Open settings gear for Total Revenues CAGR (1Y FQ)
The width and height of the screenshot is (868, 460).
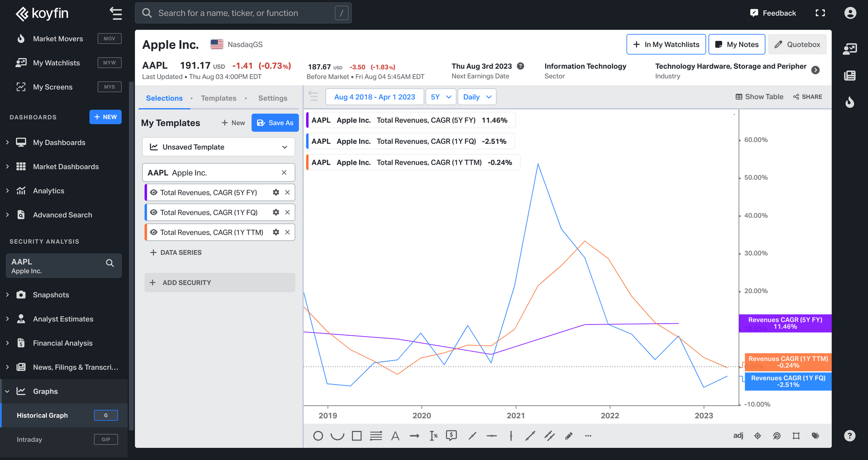(276, 212)
